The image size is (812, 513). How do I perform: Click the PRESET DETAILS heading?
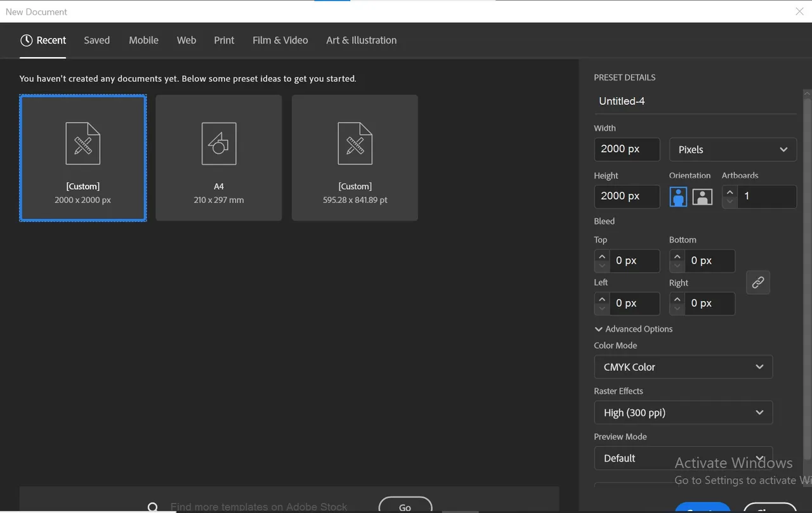[624, 77]
